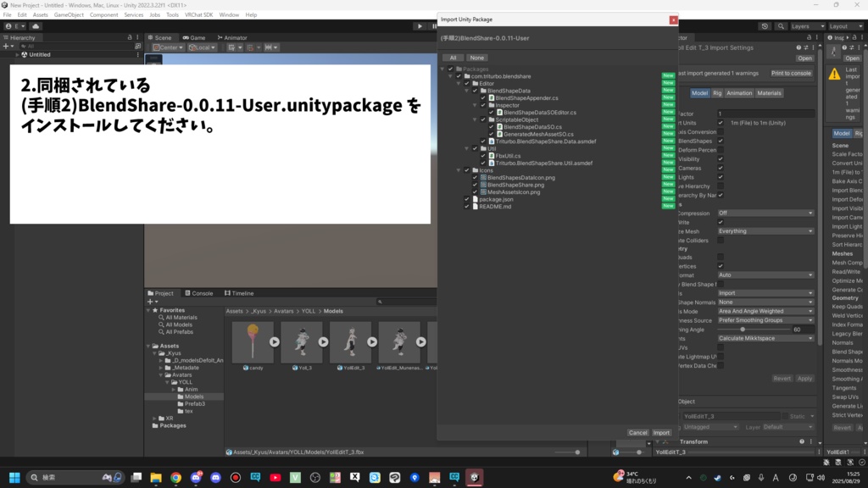Expand the Untitled scene in Hierarchy
Image resolution: width=868 pixels, height=488 pixels.
[x=17, y=55]
